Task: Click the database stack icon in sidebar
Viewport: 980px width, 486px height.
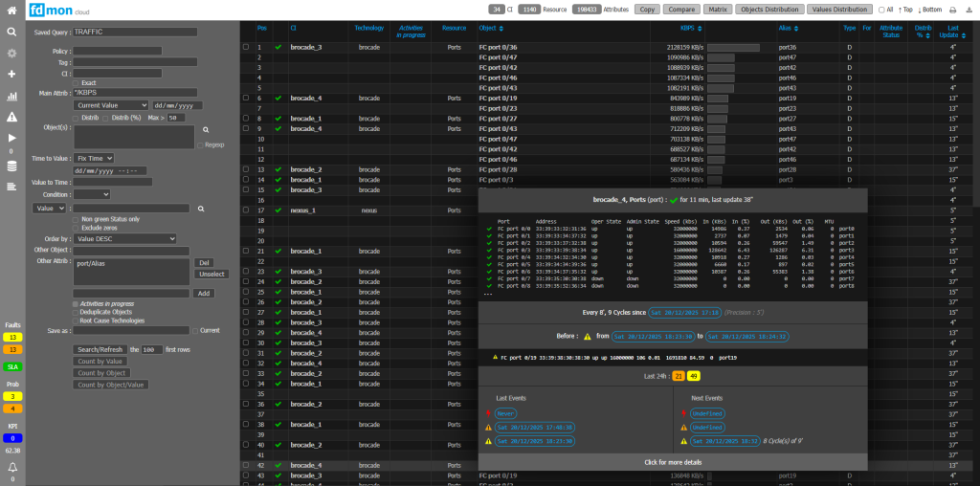Action: [12, 166]
